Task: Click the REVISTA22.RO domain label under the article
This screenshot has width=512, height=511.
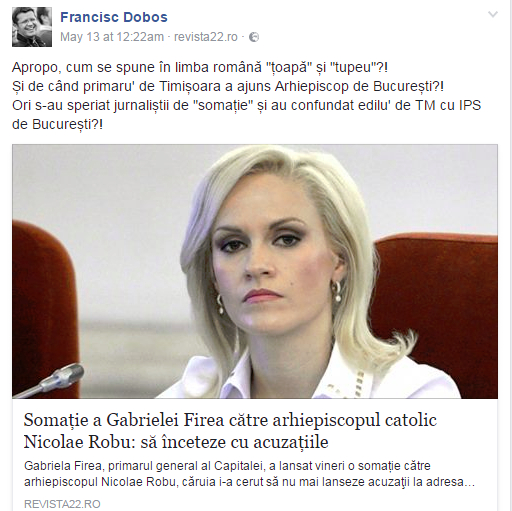Action: pyautogui.click(x=62, y=504)
